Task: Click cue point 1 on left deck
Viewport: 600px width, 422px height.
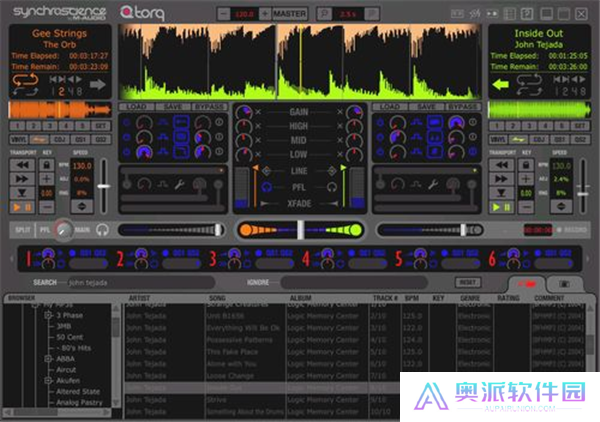Action: click(17, 126)
